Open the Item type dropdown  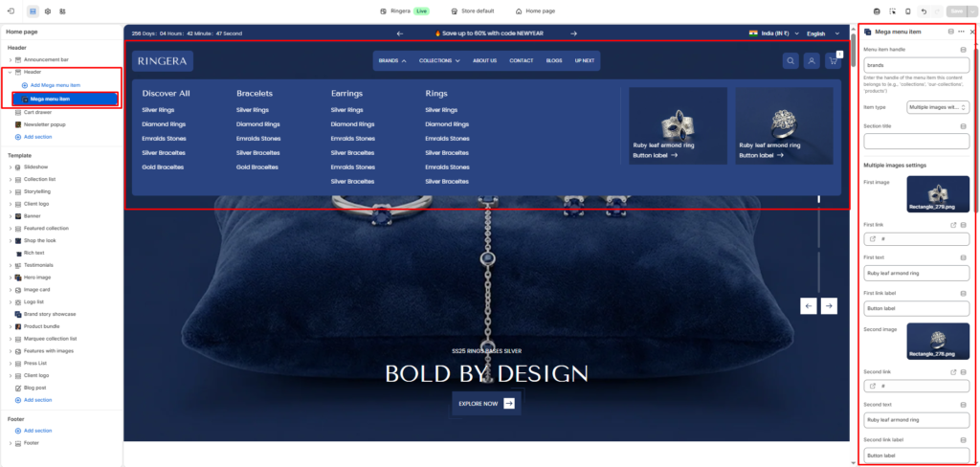pyautogui.click(x=938, y=107)
